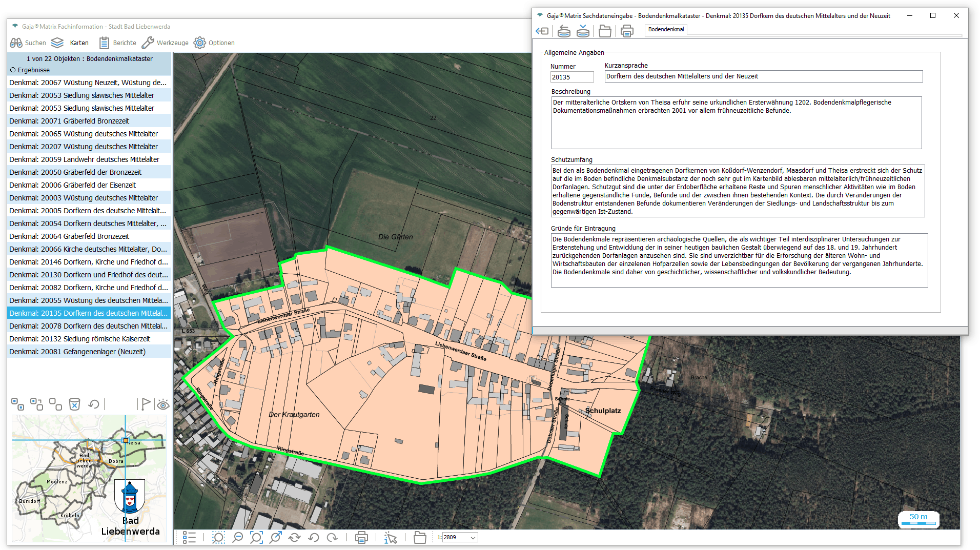Click the trash bin delete selection icon

[74, 404]
